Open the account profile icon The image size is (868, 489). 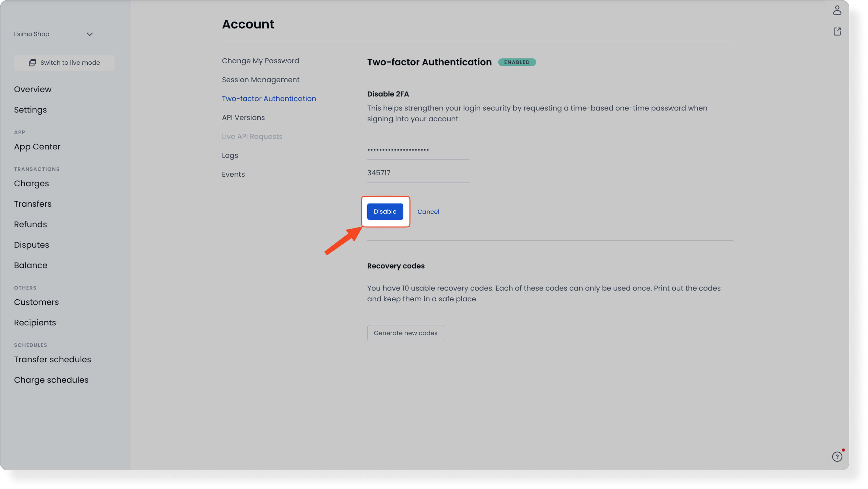(x=837, y=10)
